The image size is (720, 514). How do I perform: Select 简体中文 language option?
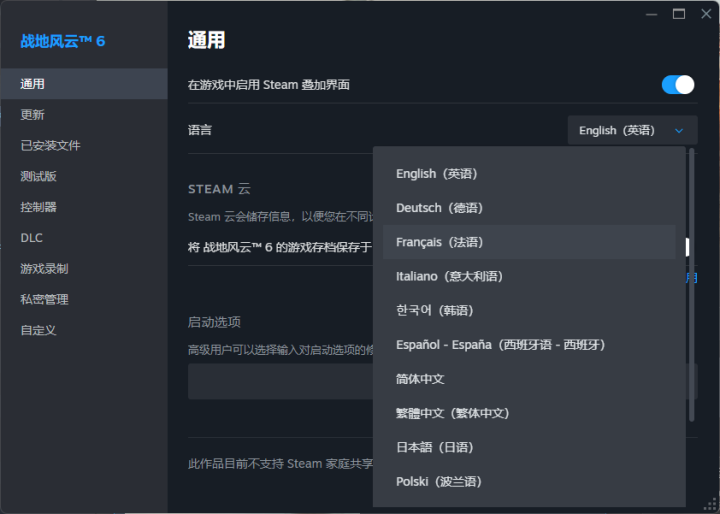pyautogui.click(x=420, y=379)
